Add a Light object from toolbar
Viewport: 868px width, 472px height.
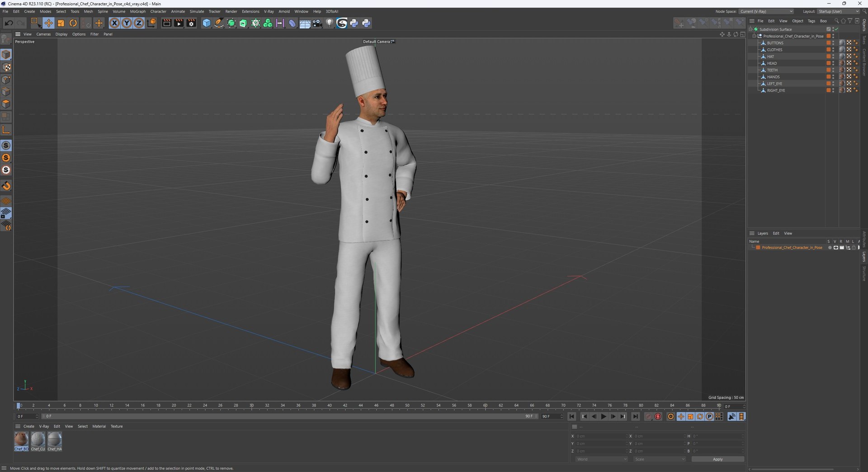(x=330, y=23)
